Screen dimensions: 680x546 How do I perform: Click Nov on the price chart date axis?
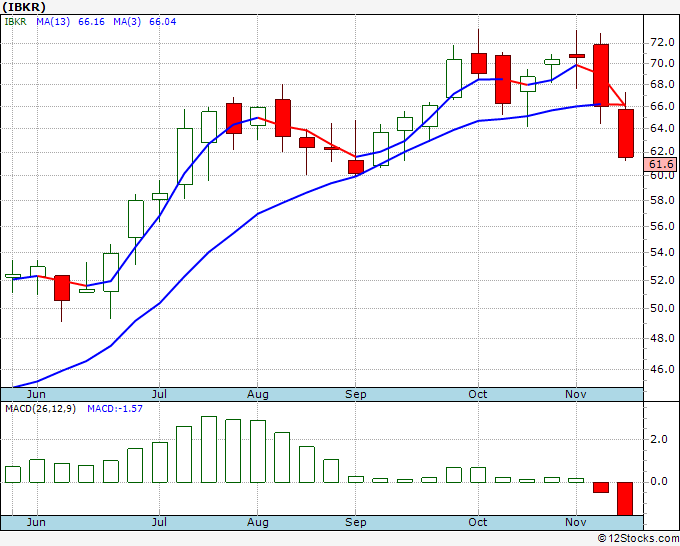[575, 394]
